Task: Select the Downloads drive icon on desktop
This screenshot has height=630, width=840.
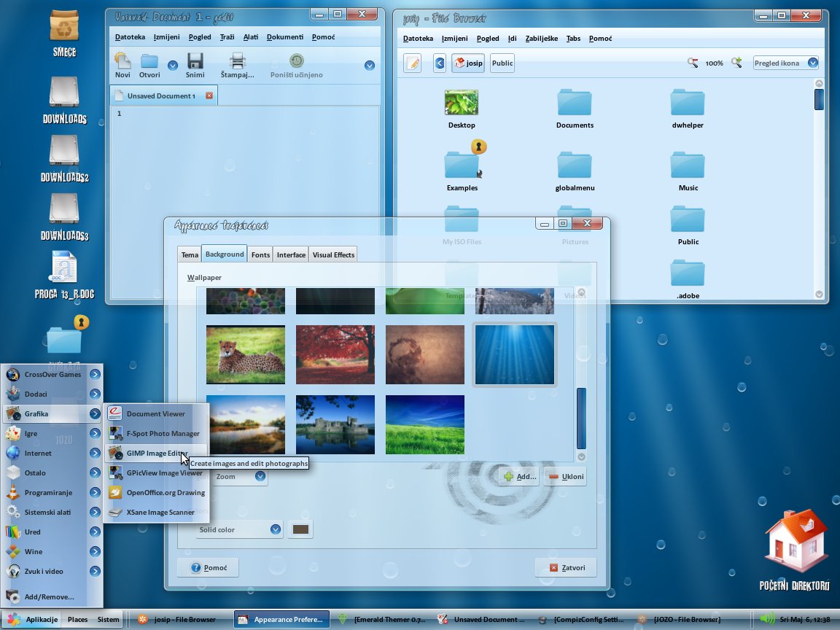Action: click(x=64, y=93)
